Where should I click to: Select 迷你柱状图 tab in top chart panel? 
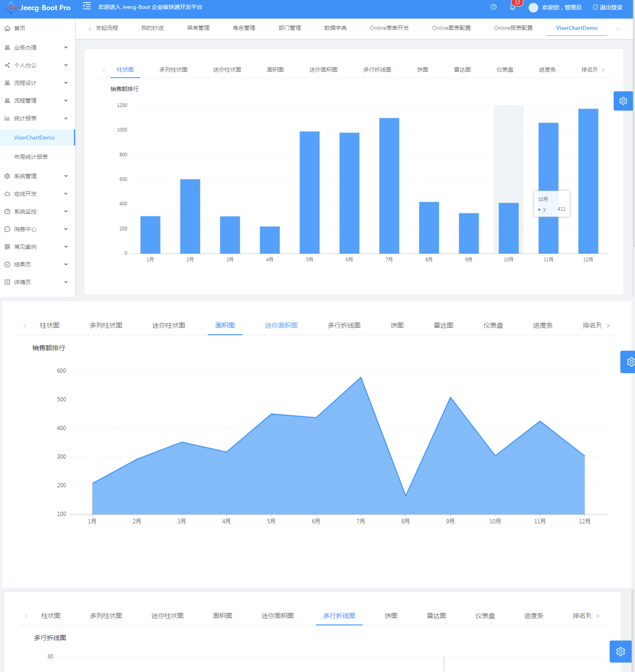point(227,70)
